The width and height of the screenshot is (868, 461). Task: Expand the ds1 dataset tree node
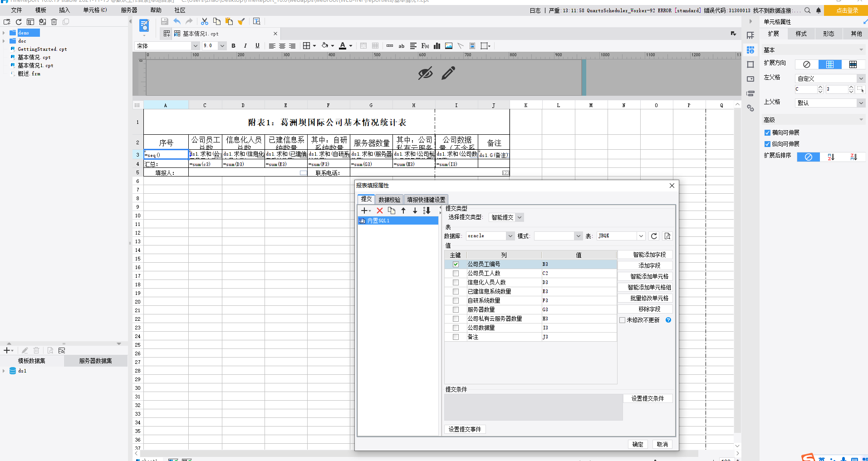(x=4, y=371)
